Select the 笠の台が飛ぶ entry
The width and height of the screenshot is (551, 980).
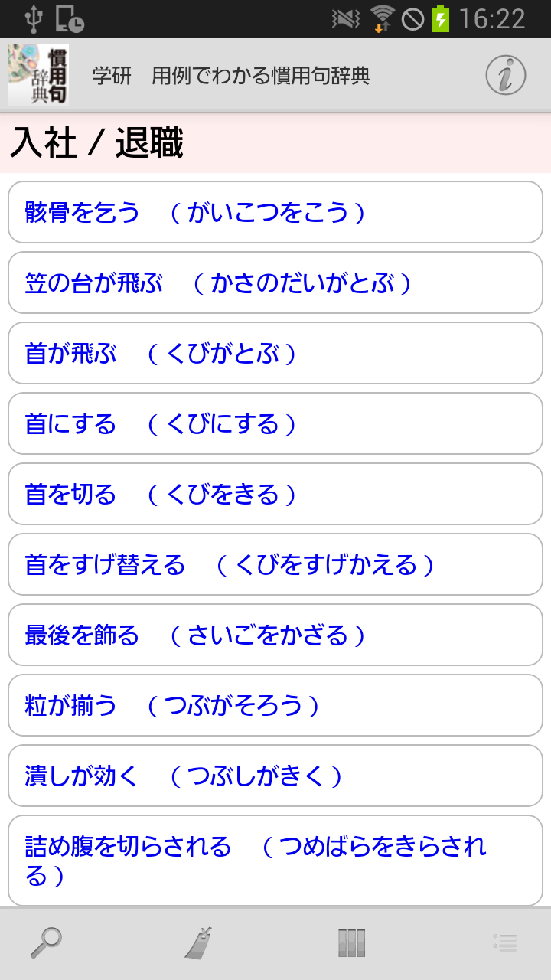[275, 283]
